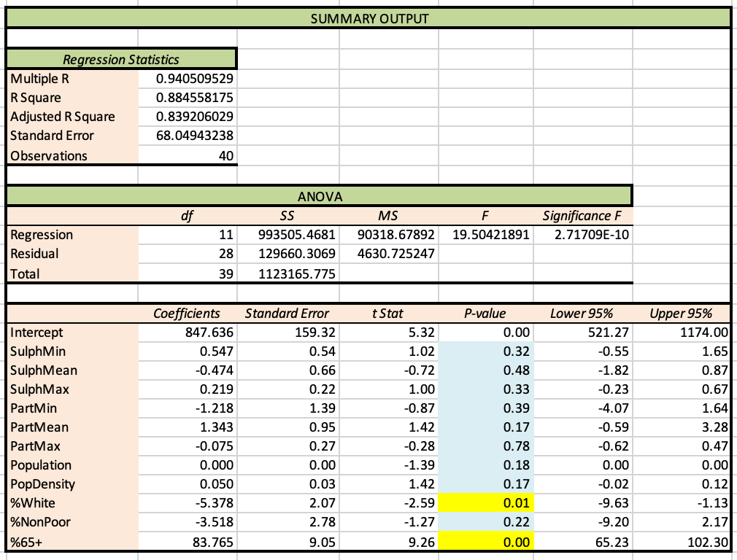Click the P-value column header

point(486,314)
